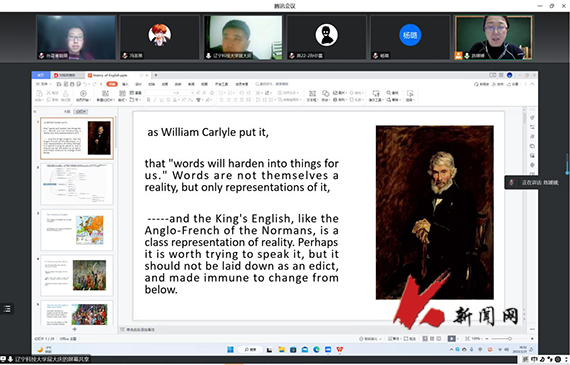Collapse the ribbon with the chevron
This screenshot has height=365, width=570.
coord(532,84)
